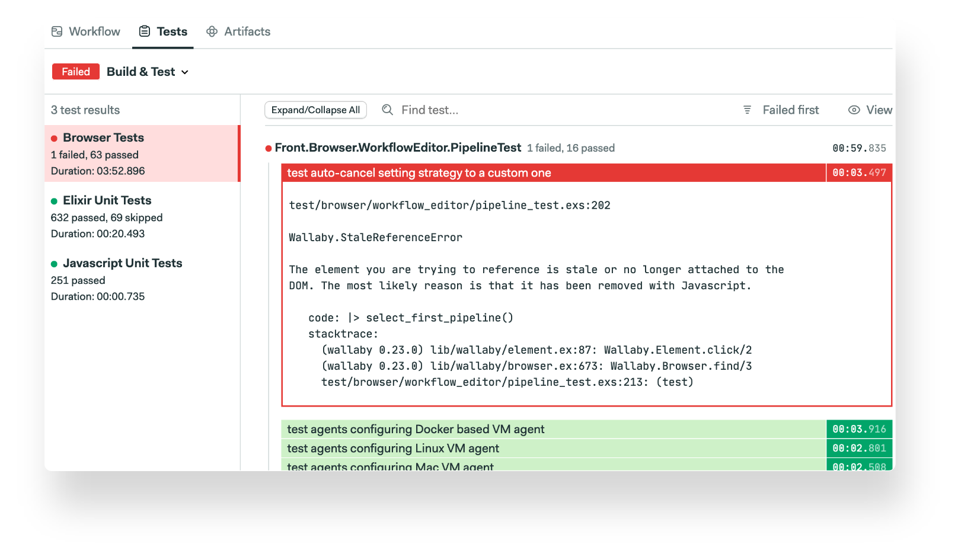The image size is (958, 560).
Task: Select Browser Tests in results list
Action: click(x=103, y=137)
